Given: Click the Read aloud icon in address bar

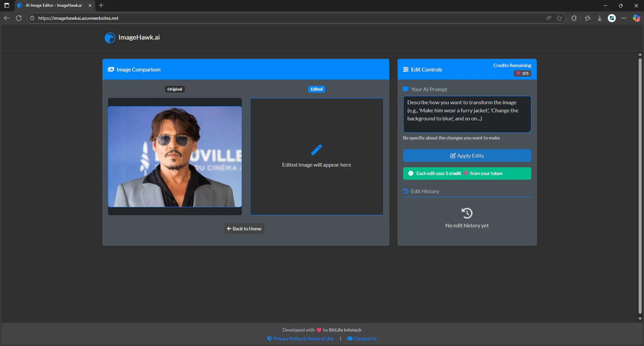Looking at the screenshot, I should pyautogui.click(x=549, y=18).
